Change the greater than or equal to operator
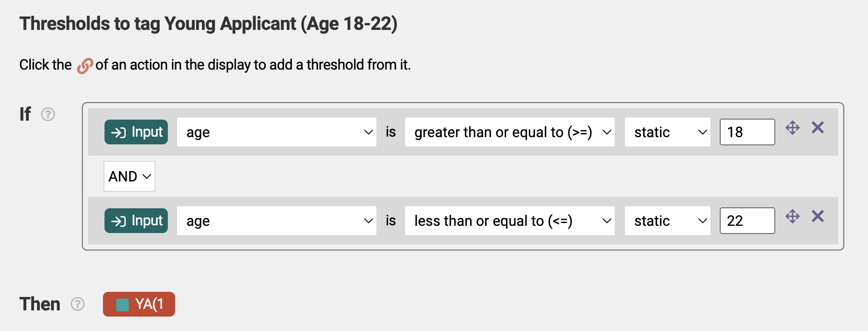Image resolution: width=868 pixels, height=331 pixels. tap(510, 132)
